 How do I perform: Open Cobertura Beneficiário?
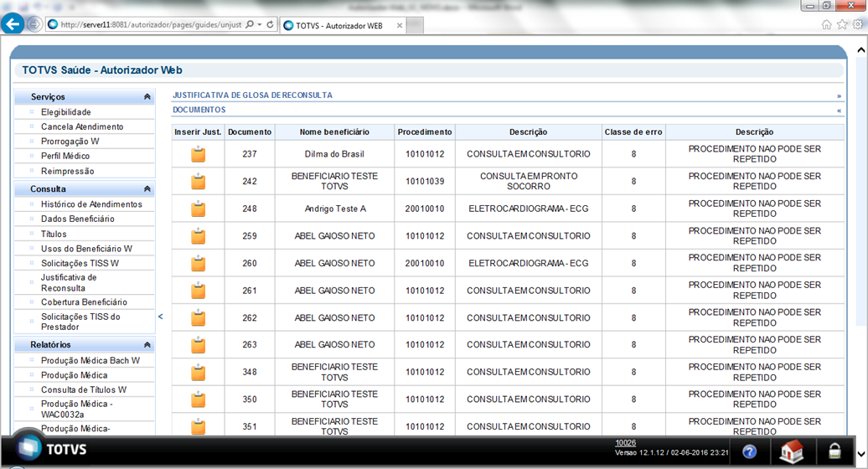pos(84,302)
